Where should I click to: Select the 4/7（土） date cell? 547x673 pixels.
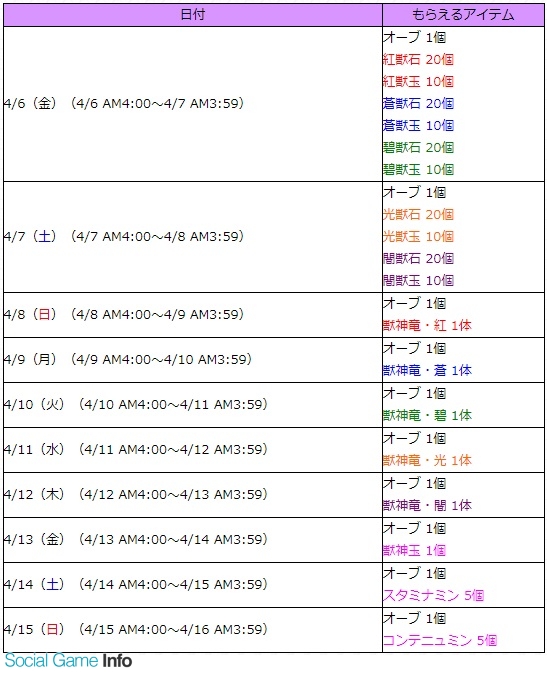(x=193, y=237)
